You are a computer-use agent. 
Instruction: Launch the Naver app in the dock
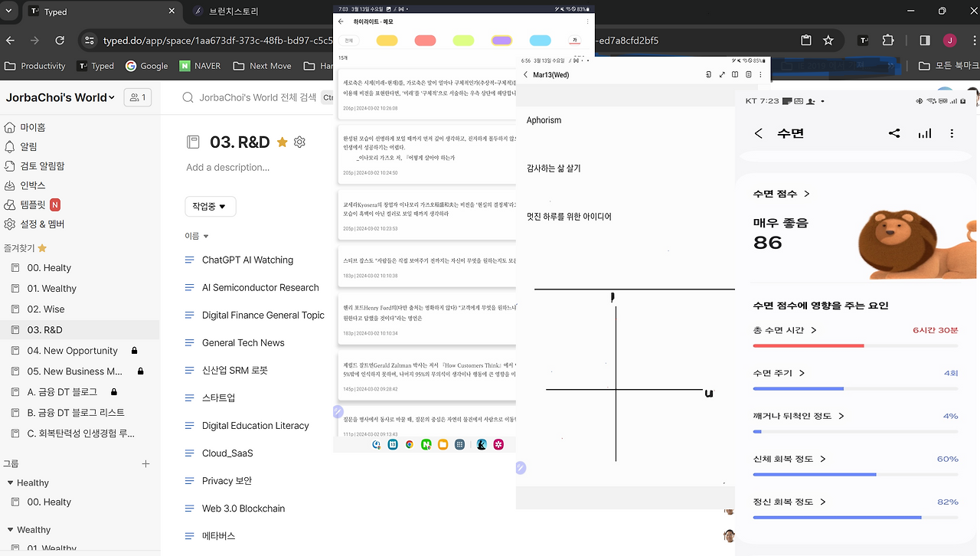[x=426, y=444]
